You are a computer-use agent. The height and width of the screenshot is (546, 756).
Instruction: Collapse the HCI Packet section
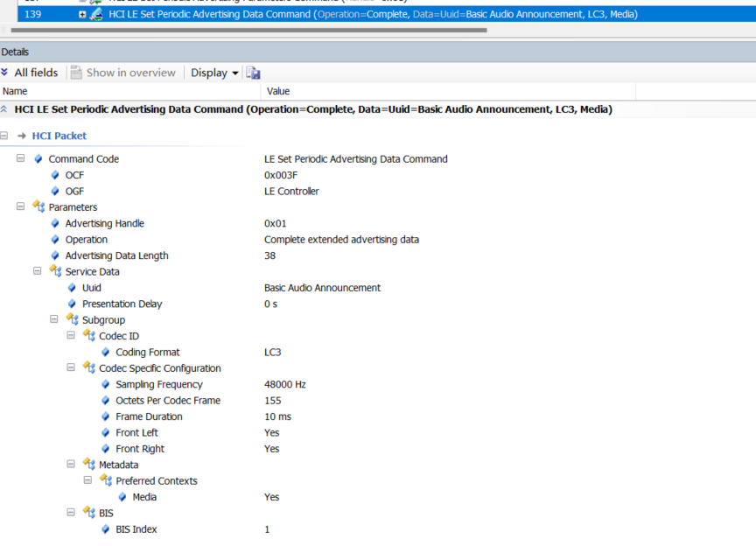tap(5, 136)
